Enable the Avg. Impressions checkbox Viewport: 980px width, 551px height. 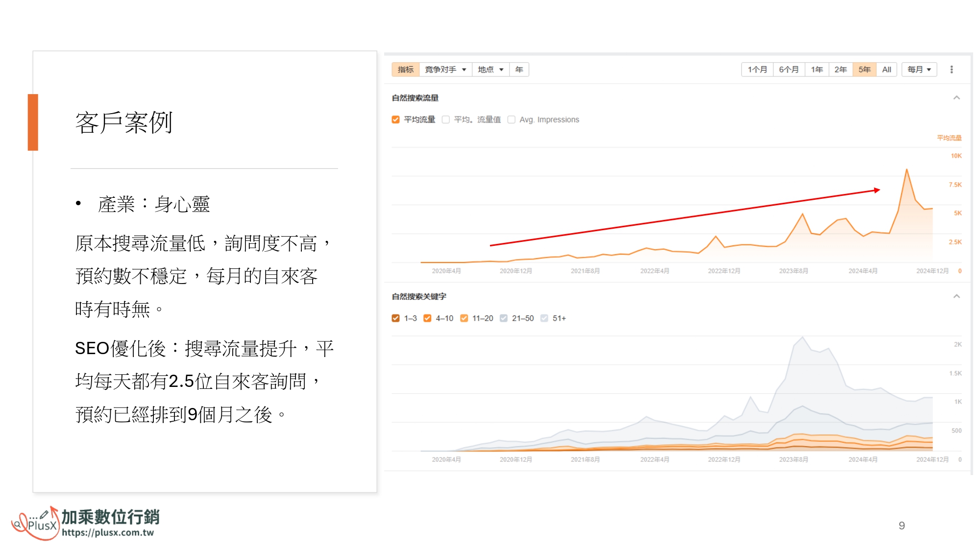(511, 120)
